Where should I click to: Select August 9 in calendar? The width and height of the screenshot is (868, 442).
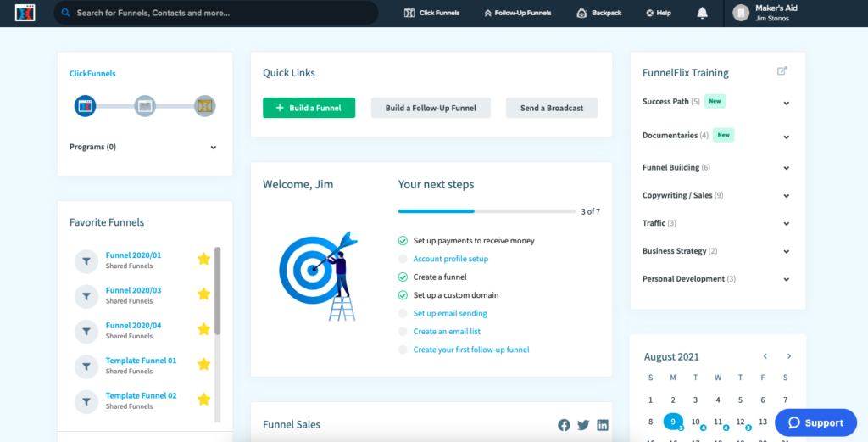[x=673, y=422]
